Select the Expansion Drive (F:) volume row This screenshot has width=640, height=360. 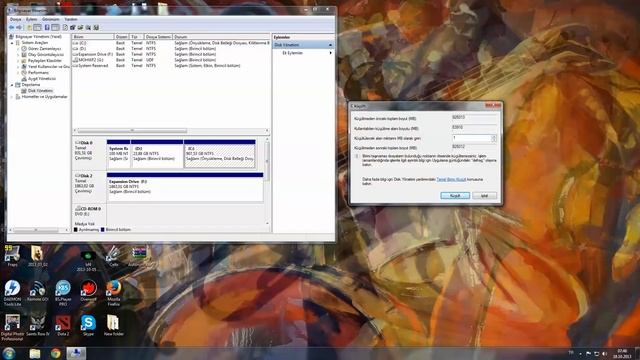[171, 54]
